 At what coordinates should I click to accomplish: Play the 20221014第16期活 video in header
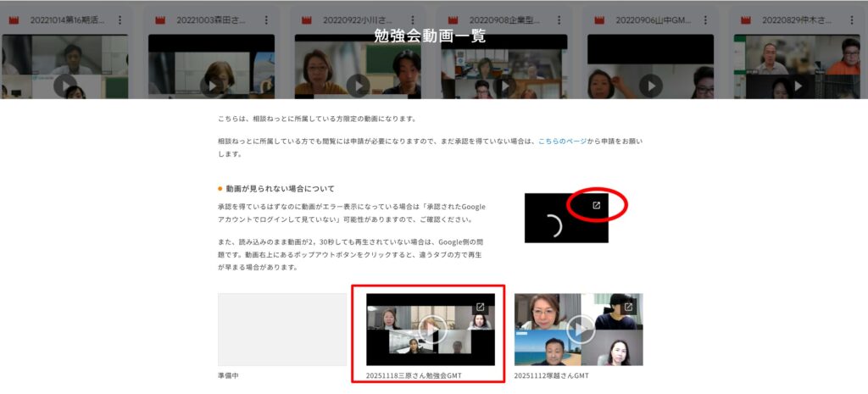click(65, 85)
